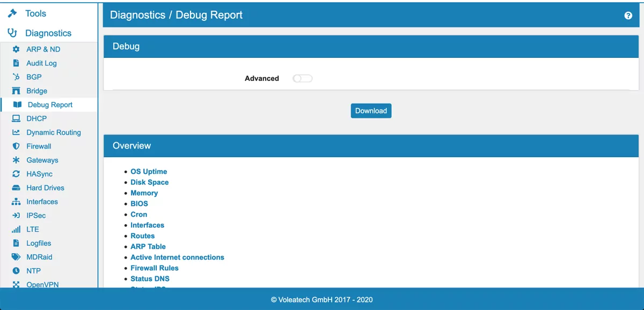
Task: Click the Bridge icon in sidebar
Action: click(x=17, y=91)
